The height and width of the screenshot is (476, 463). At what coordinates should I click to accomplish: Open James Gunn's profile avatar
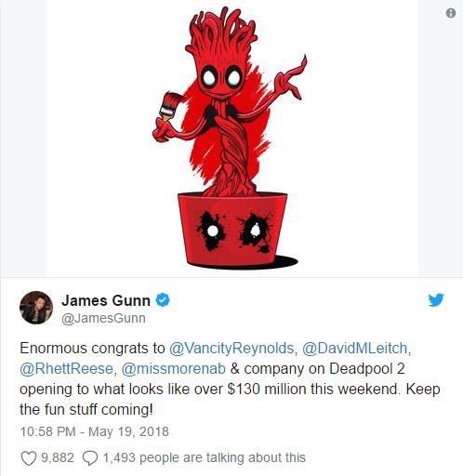tap(36, 308)
